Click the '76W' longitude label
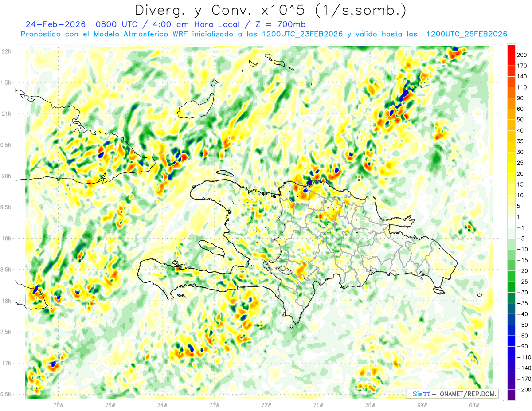532x411 pixels. click(x=58, y=405)
